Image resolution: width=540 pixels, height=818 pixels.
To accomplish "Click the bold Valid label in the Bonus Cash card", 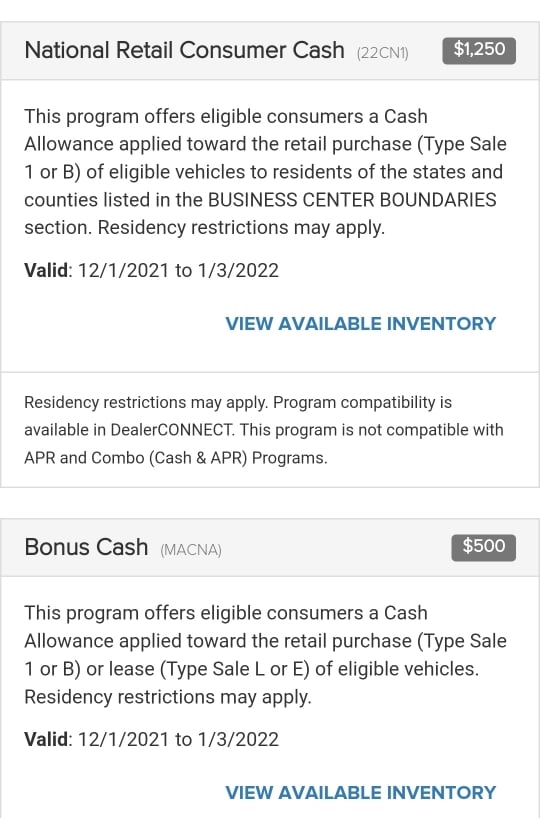I will [46, 739].
